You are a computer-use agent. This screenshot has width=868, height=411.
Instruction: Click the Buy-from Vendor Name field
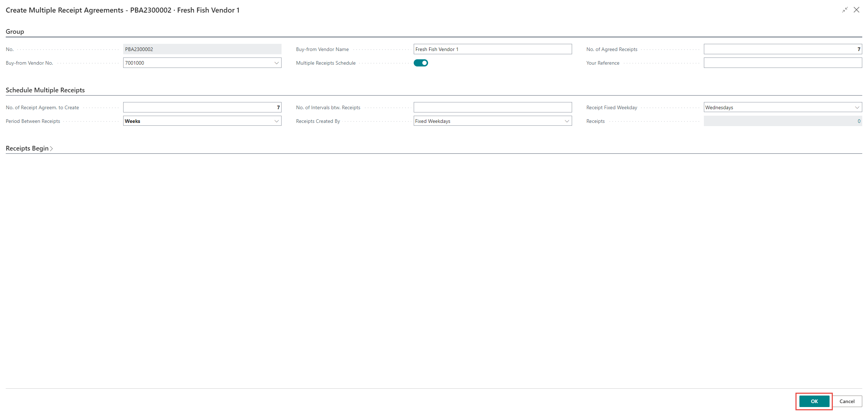pos(492,49)
